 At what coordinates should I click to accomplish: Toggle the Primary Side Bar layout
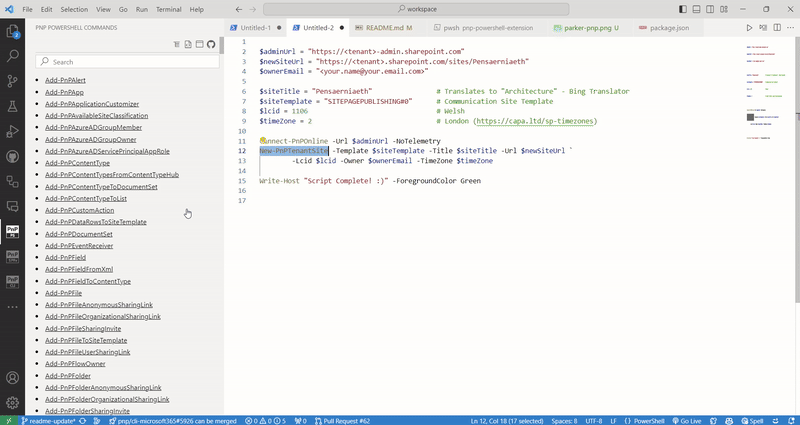683,9
